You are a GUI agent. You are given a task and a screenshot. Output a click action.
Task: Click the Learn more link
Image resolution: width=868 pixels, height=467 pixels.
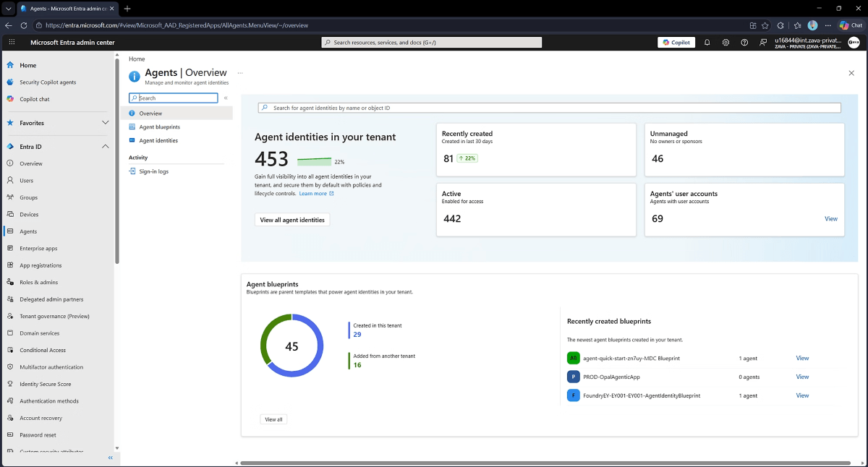tap(316, 194)
